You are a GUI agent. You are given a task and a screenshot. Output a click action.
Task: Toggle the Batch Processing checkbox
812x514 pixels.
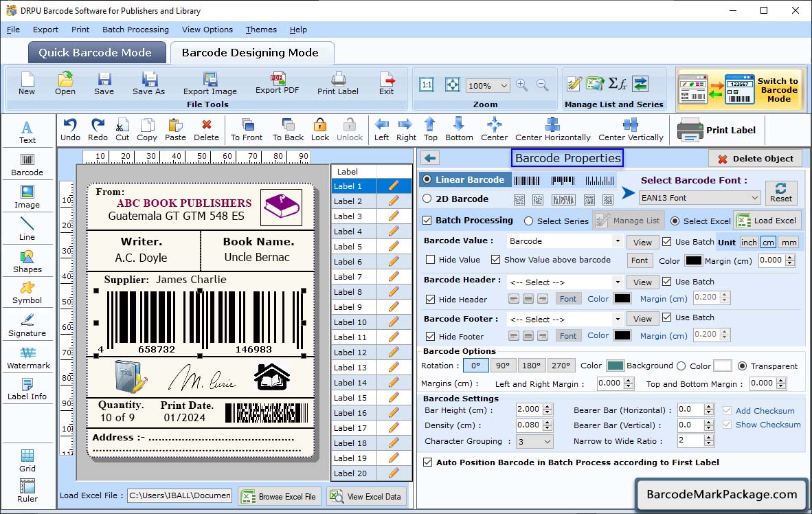(x=427, y=220)
